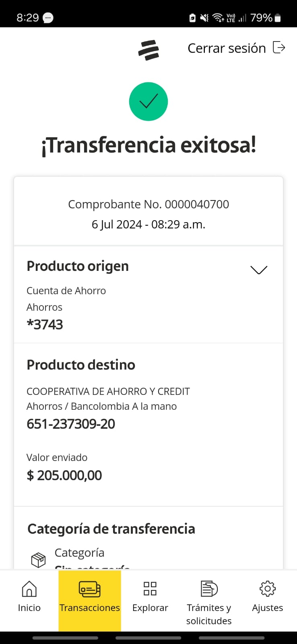The width and height of the screenshot is (297, 644).
Task: Expand Producto origen chevron
Action: point(259,270)
